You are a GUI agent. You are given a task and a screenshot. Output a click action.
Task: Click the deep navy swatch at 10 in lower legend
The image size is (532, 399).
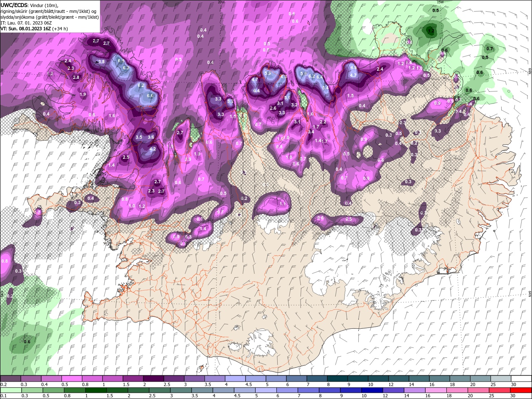pyautogui.click(x=371, y=390)
